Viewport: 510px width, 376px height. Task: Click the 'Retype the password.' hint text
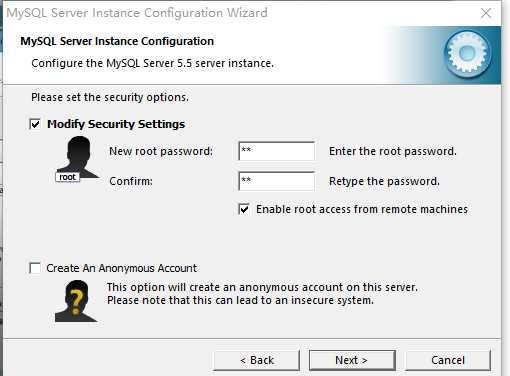[x=384, y=181]
